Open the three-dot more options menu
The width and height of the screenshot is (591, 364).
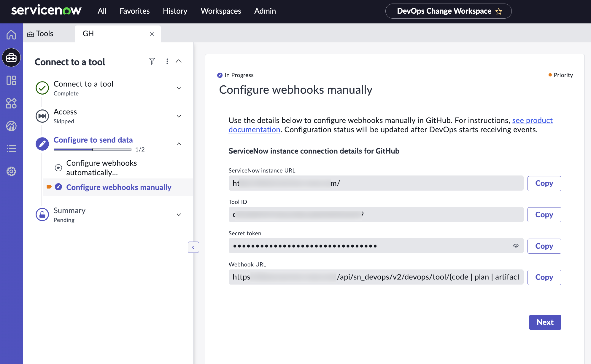click(x=167, y=61)
